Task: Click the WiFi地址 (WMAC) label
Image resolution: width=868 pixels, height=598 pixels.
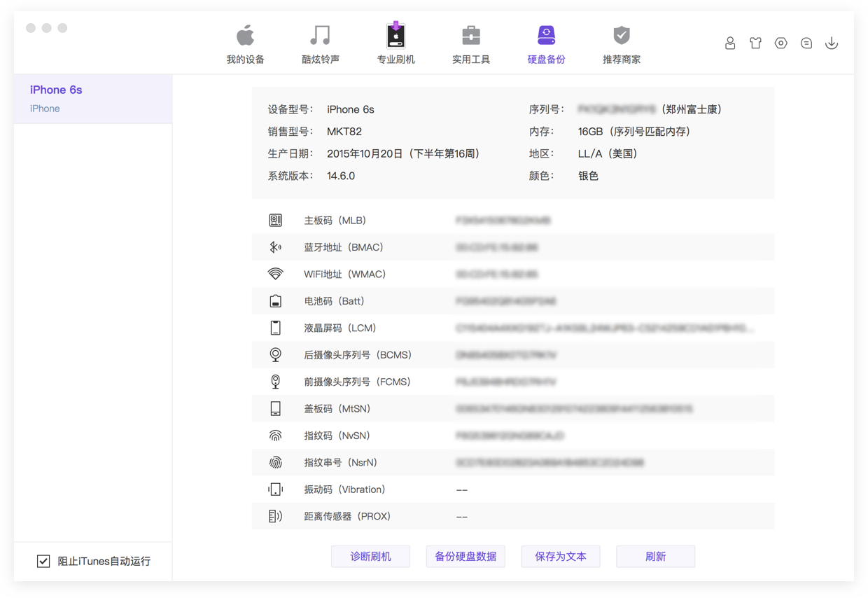Action: (345, 274)
